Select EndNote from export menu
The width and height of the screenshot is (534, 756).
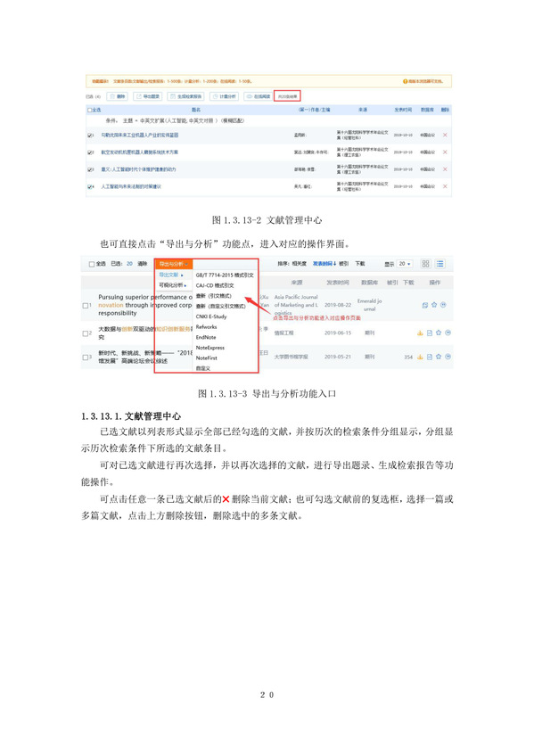point(206,337)
